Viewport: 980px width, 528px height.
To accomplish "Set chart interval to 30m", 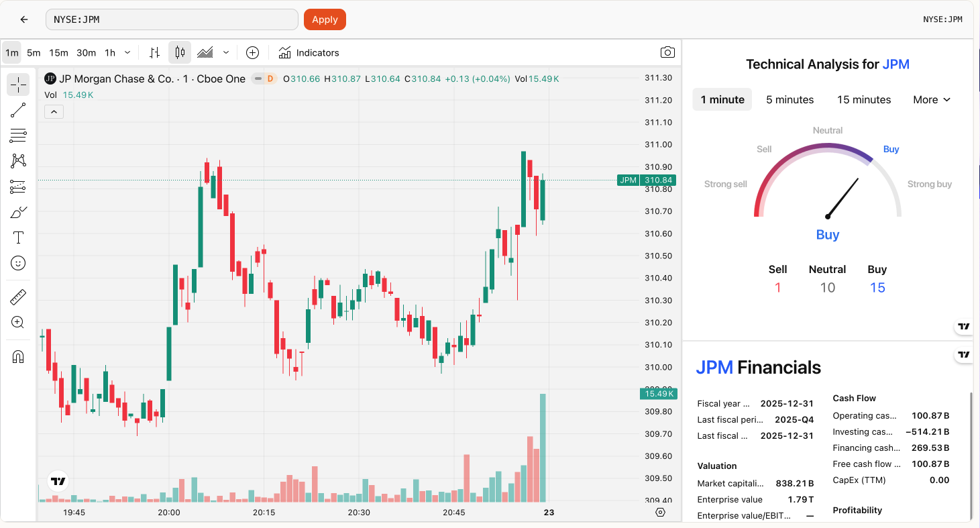I will (x=86, y=52).
